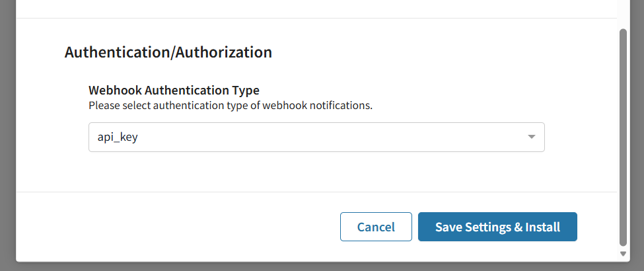Click the dimmed backdrop left of the dialog
644x271 pixels.
point(7,132)
